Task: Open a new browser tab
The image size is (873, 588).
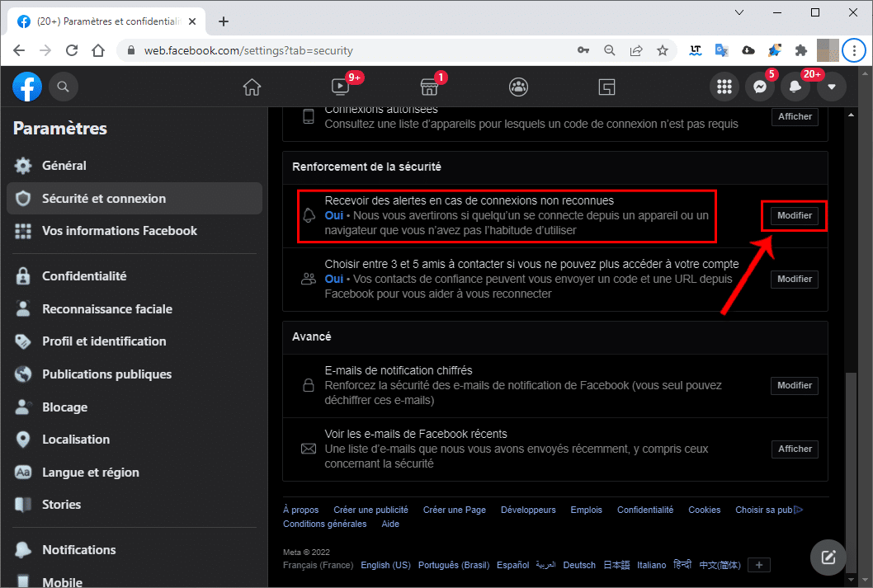Action: [224, 21]
